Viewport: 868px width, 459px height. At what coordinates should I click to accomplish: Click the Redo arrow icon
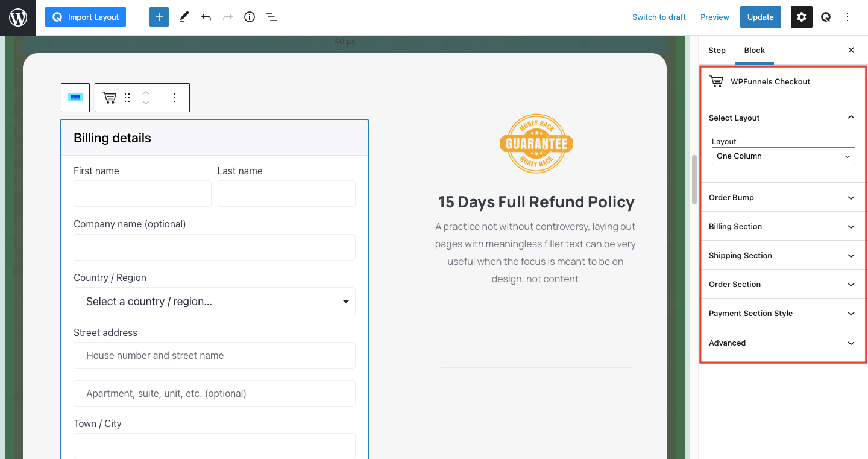pyautogui.click(x=228, y=17)
